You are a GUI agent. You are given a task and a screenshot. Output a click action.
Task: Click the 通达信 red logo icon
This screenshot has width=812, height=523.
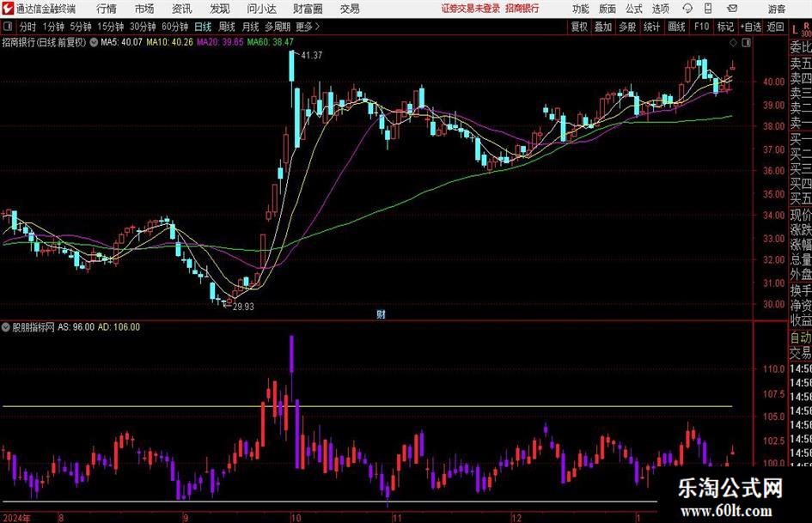(8, 9)
